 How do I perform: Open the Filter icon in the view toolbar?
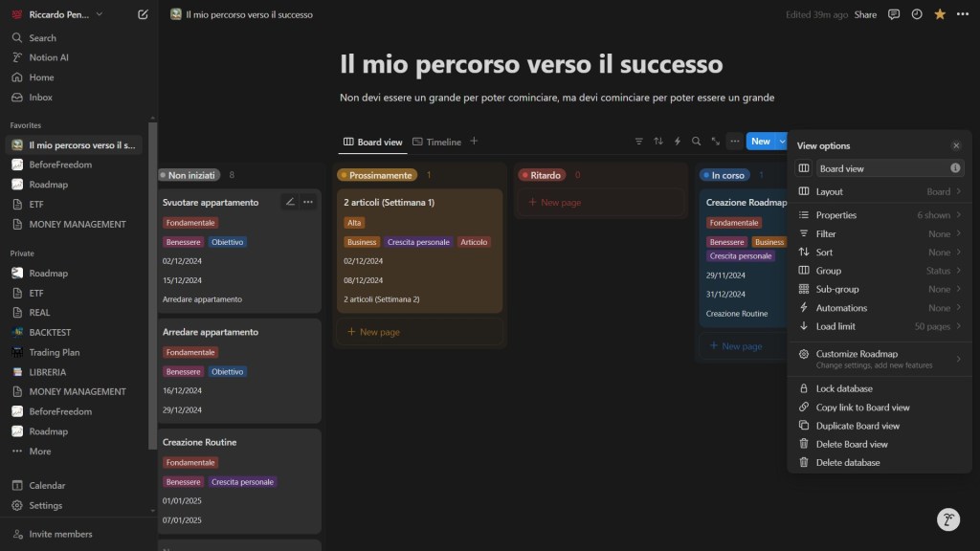pos(638,141)
